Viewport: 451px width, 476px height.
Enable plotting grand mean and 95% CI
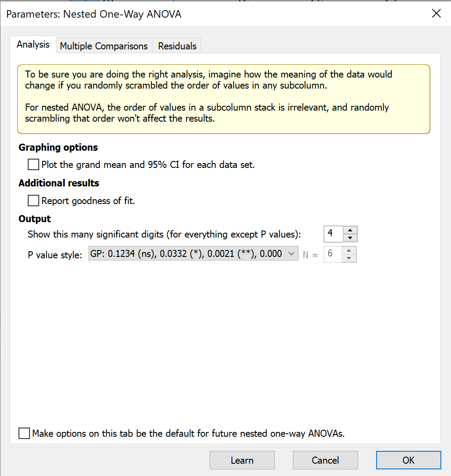[x=33, y=165]
